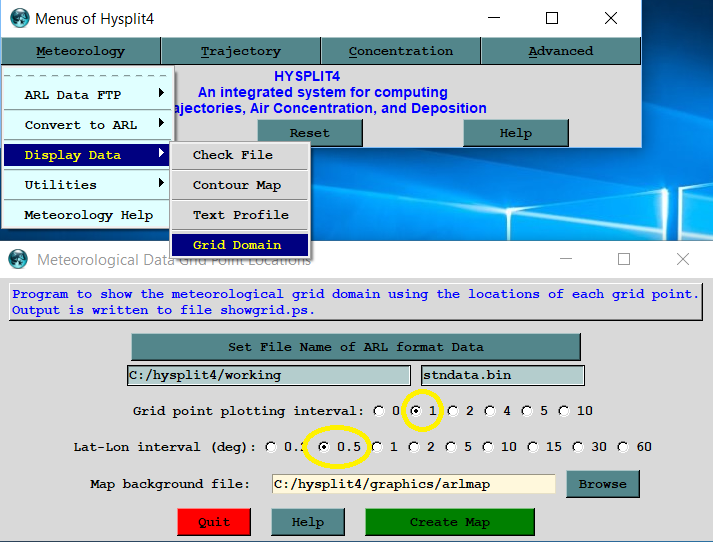Expand the ARL Data FTP submenu
This screenshot has height=542, width=713.
coord(88,95)
